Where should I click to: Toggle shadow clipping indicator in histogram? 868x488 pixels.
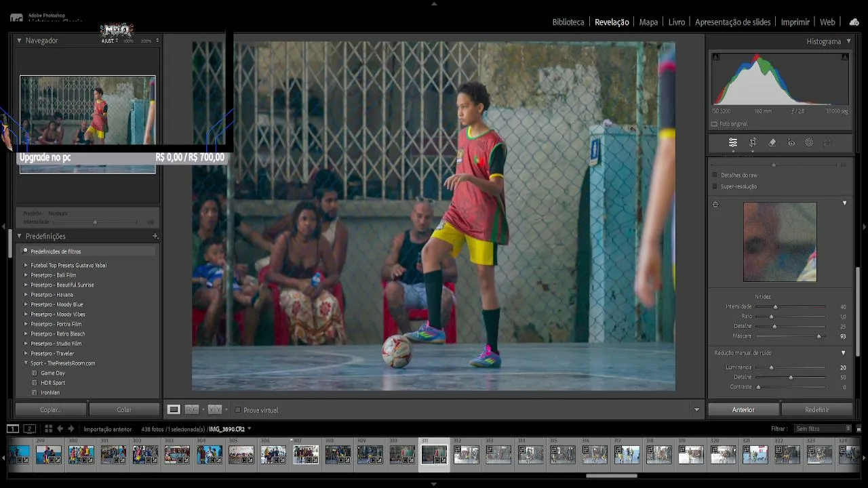(715, 57)
